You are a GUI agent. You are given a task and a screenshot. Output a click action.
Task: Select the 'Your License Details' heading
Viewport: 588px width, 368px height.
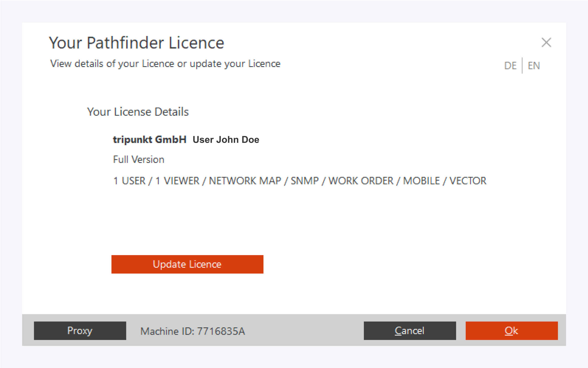pyautogui.click(x=138, y=112)
